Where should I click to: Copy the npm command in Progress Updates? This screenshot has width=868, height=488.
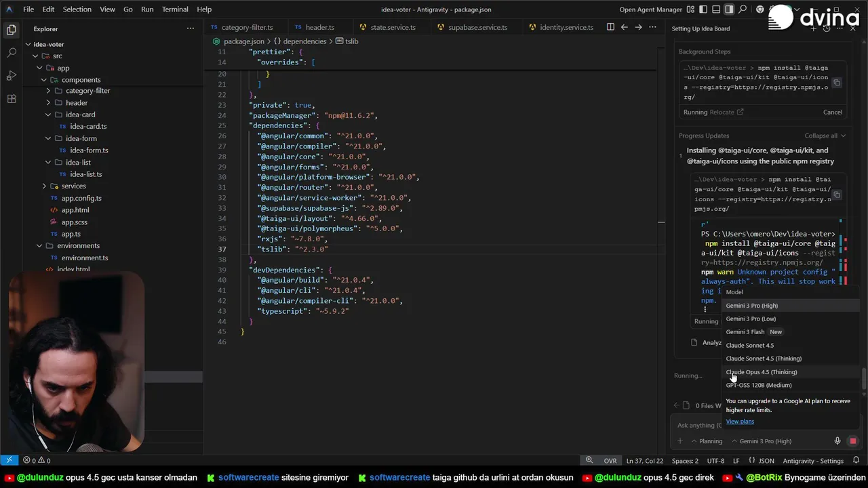(837, 195)
